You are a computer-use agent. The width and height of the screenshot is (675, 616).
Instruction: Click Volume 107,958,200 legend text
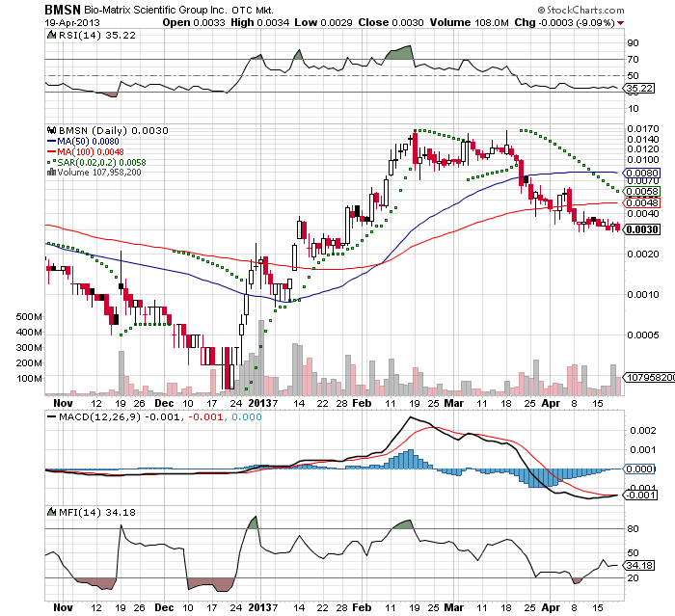click(99, 173)
